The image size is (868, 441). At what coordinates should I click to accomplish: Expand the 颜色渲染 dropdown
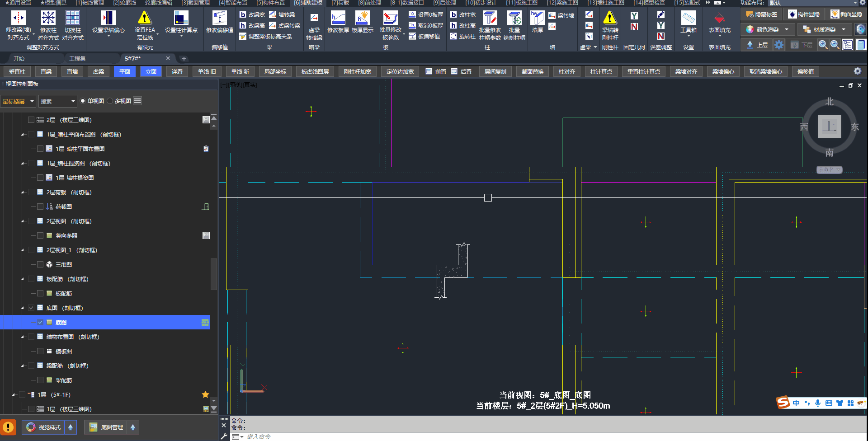pyautogui.click(x=787, y=30)
